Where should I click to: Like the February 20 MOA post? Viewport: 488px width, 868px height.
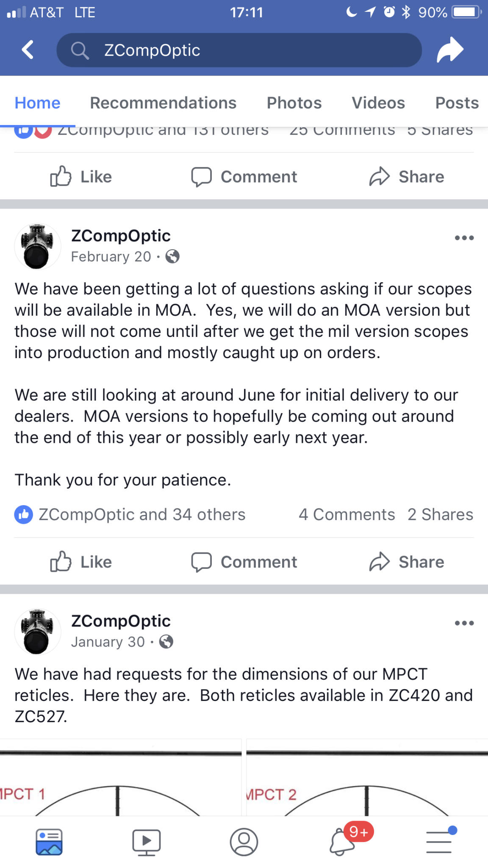81,562
